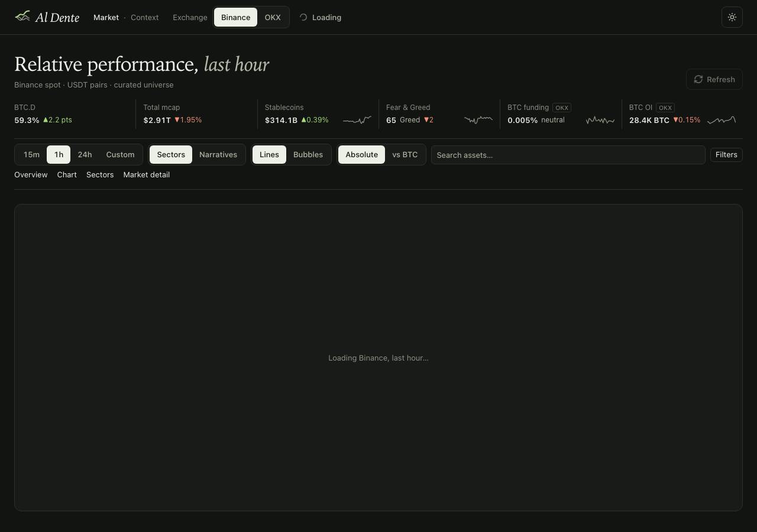The width and height of the screenshot is (757, 532).
Task: Jump to the Sectors section link
Action: coord(100,174)
